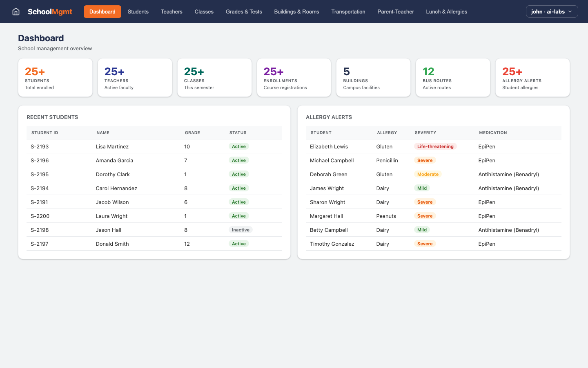Visit the Parent-Teacher section
Screen dimensions: 588x368
coord(395,11)
